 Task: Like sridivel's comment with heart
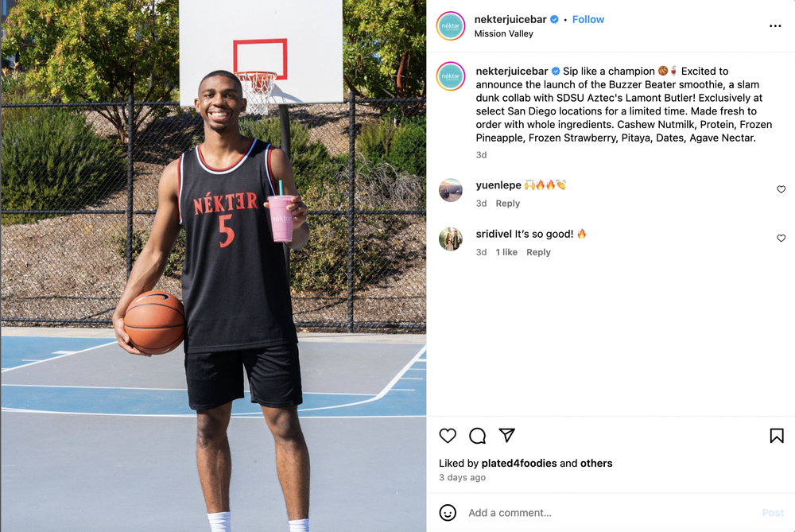tap(781, 238)
